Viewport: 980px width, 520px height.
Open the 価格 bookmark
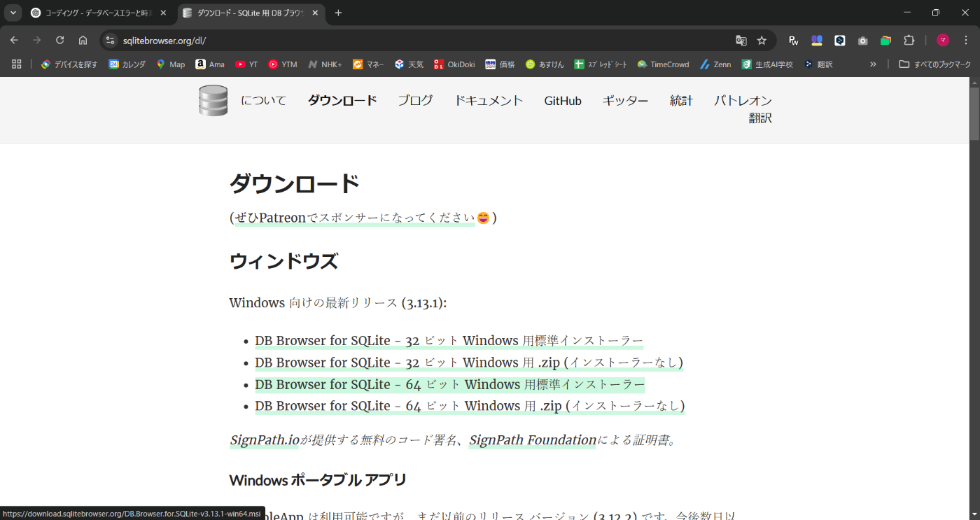[500, 64]
